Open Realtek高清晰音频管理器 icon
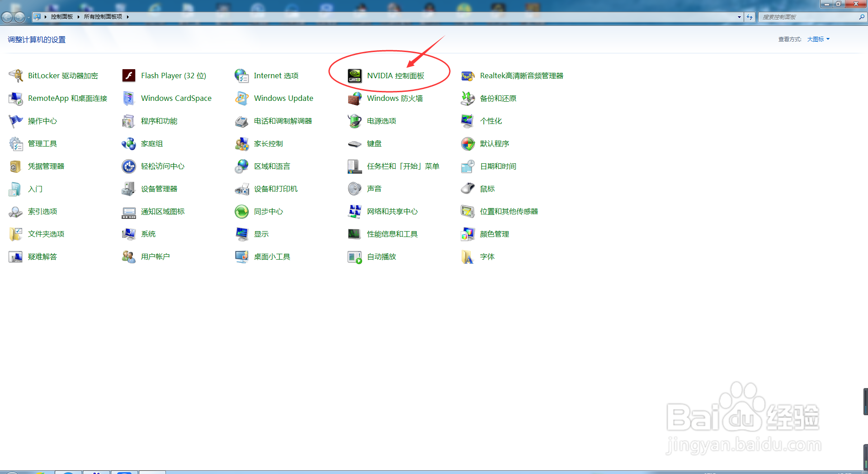Screen dimensions: 868x474 tap(468, 76)
